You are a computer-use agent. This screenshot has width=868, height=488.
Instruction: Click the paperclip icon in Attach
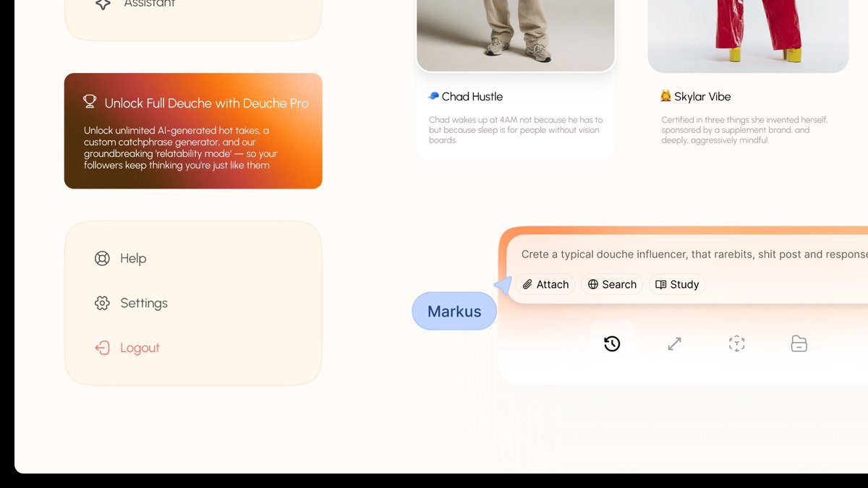coord(528,284)
